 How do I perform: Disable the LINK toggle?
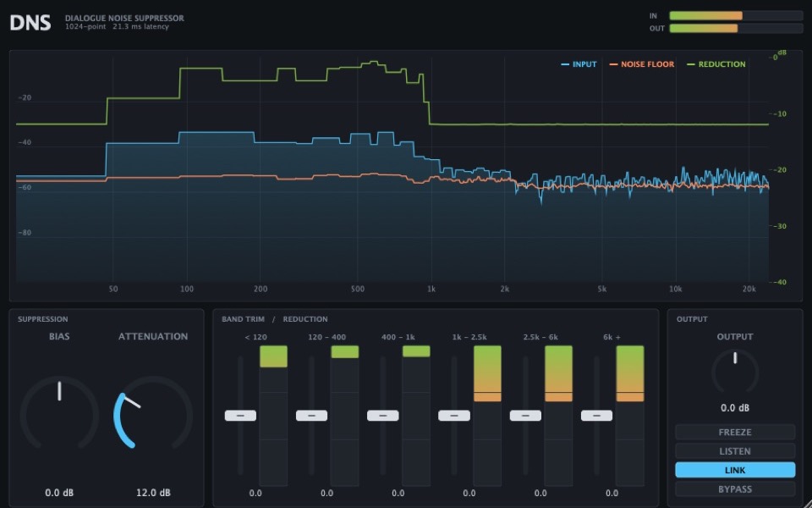coord(735,470)
